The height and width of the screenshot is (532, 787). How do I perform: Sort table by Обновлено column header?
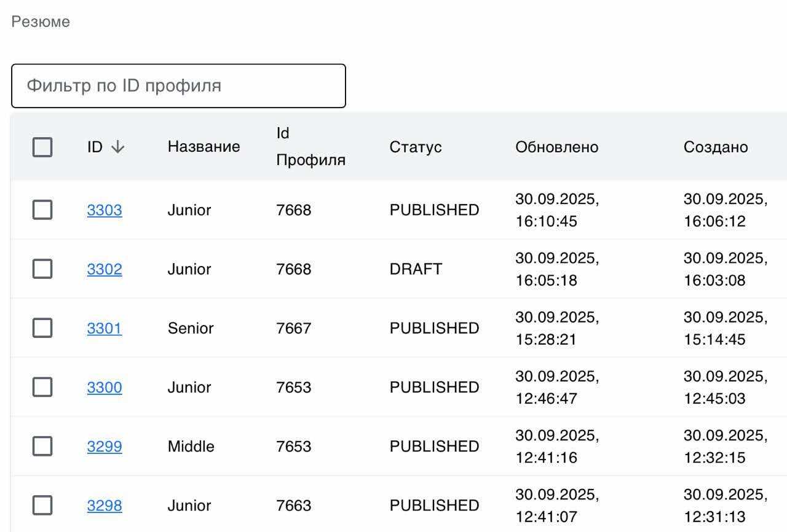[556, 147]
